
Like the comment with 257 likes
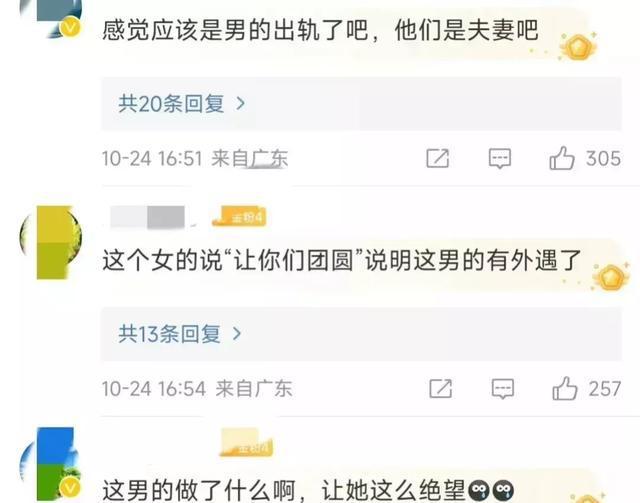pos(565,388)
